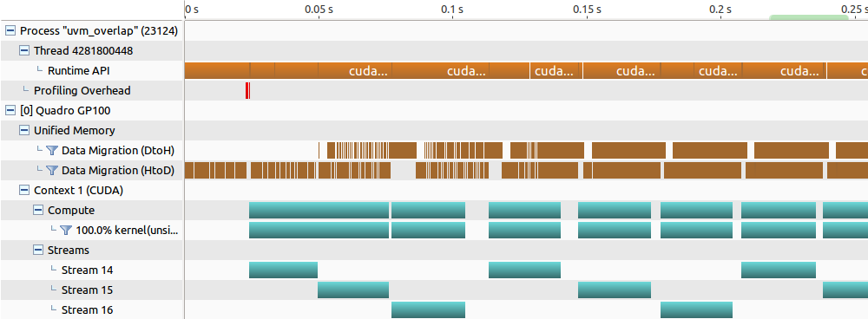Click filter icon beside 100.0% kernel row
This screenshot has width=868, height=319.
[66, 230]
